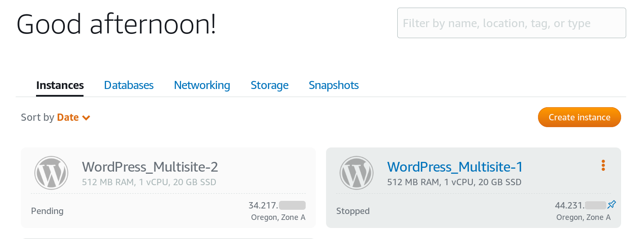Open the Storage tab
The width and height of the screenshot is (644, 239).
[x=270, y=85]
